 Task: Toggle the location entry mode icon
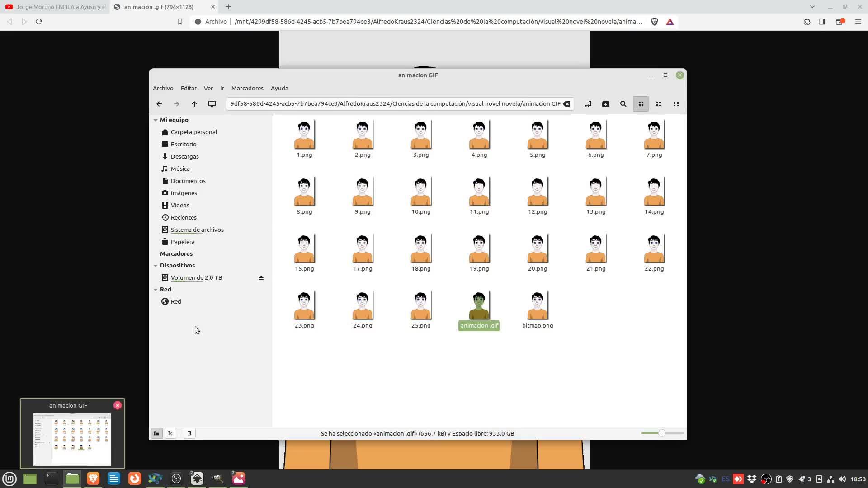click(x=588, y=104)
